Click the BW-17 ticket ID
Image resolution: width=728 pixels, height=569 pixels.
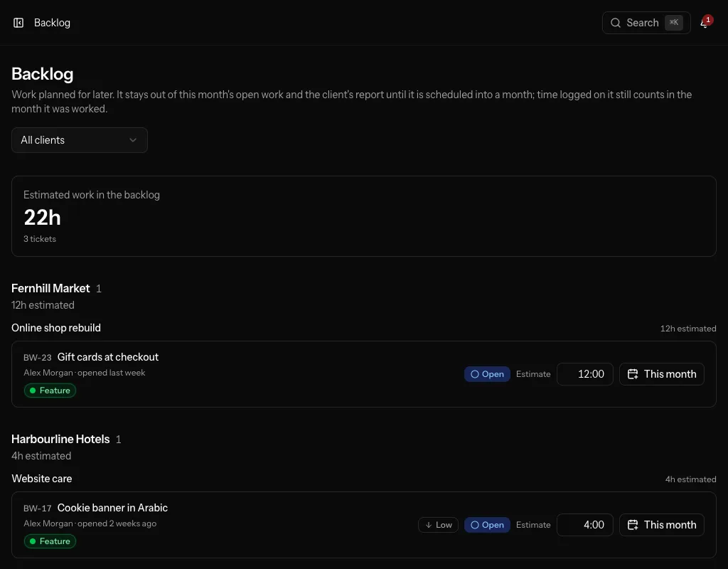pos(38,508)
